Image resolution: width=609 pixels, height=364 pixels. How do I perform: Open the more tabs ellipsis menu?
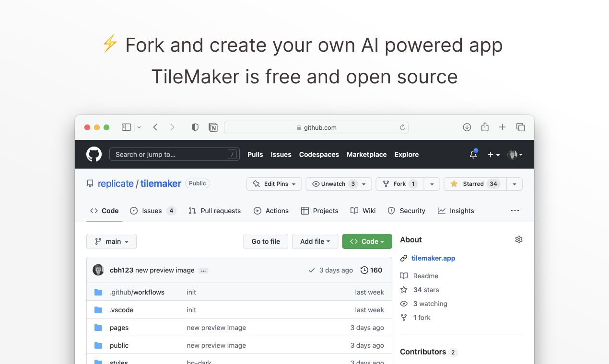(x=515, y=211)
